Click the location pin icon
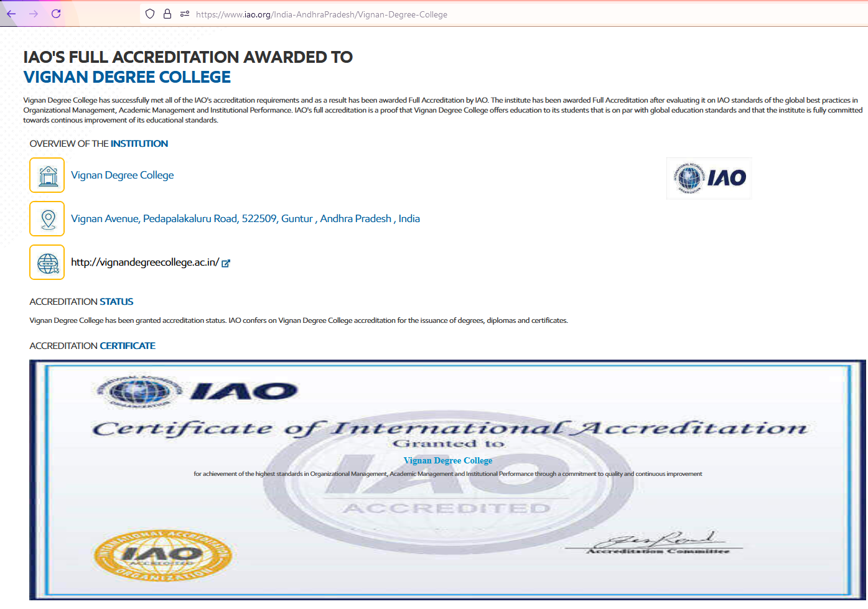 point(47,219)
